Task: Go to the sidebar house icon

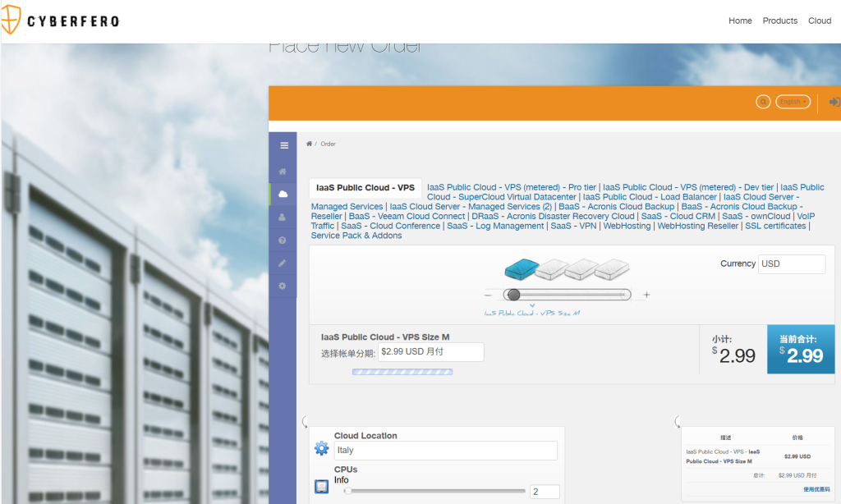Action: coord(283,172)
